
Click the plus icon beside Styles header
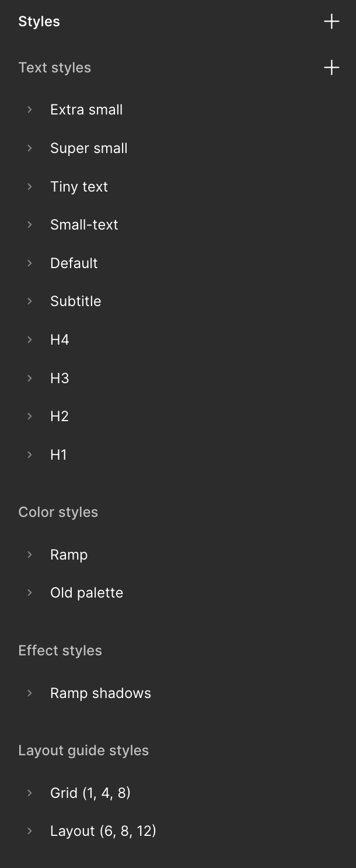[x=331, y=22]
